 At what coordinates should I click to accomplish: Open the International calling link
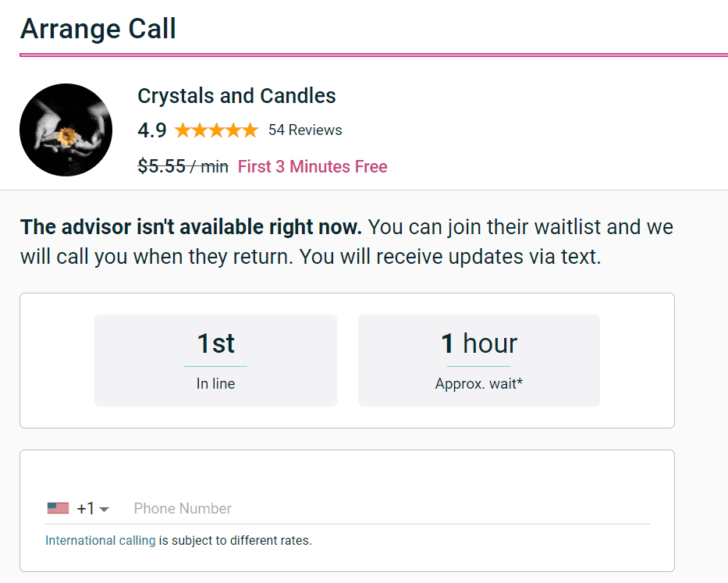click(x=101, y=541)
